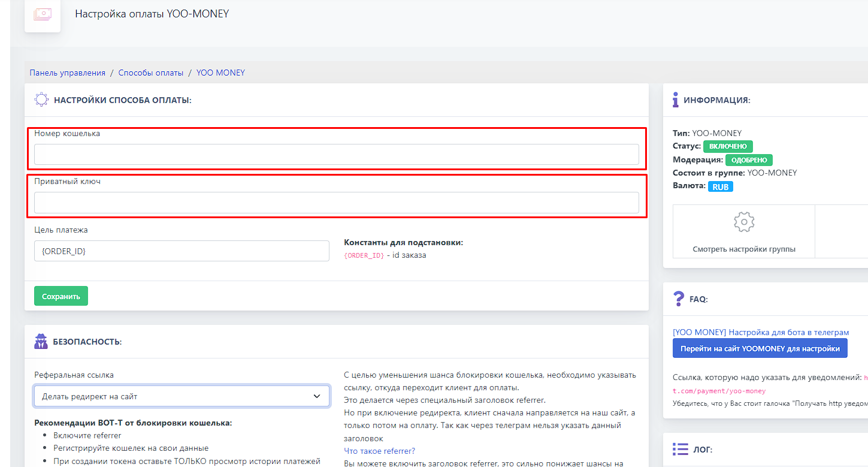The width and height of the screenshot is (868, 467).
Task: Click Регистрируйте кошелек на свои данные bullet
Action: pos(131,448)
